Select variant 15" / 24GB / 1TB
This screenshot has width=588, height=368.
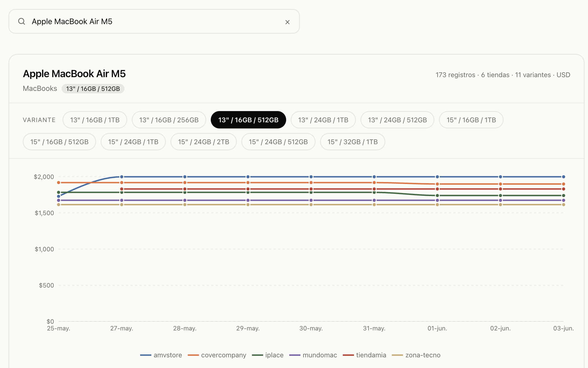[x=133, y=142]
